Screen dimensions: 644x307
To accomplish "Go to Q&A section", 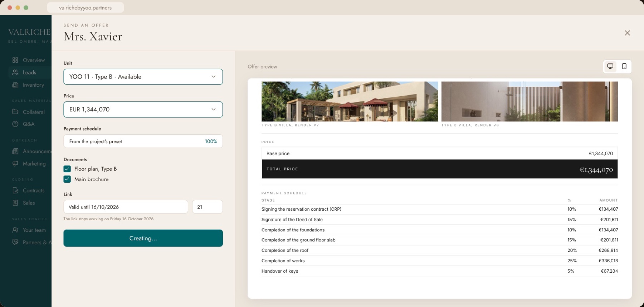I will coord(30,124).
